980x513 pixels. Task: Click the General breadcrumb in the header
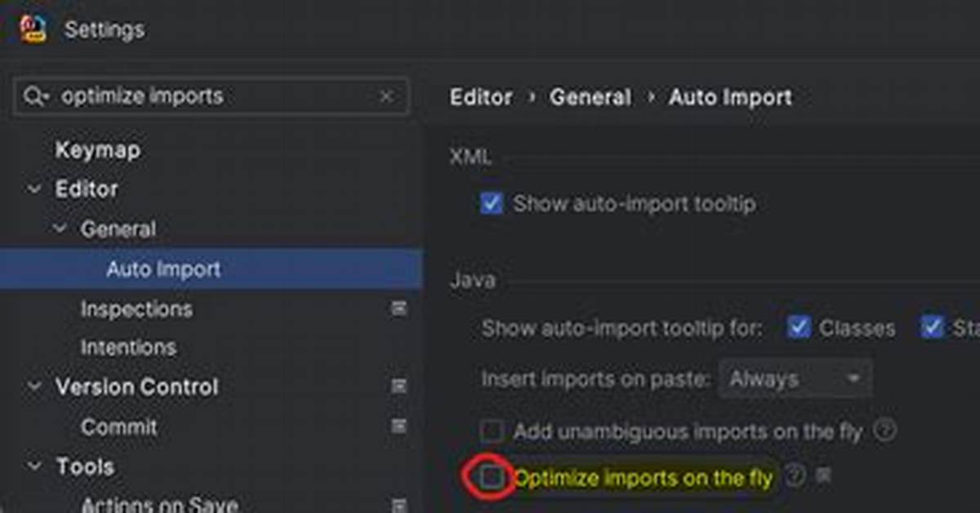(590, 97)
